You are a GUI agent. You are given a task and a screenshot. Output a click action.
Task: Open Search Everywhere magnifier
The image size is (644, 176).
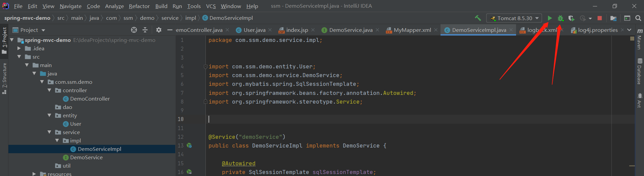(638, 18)
